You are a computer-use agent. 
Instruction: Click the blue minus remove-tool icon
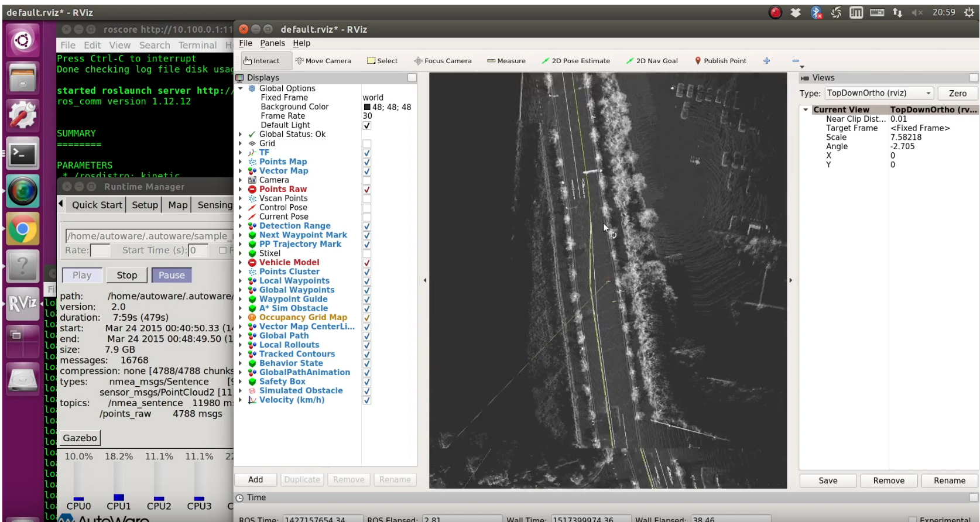[796, 61]
